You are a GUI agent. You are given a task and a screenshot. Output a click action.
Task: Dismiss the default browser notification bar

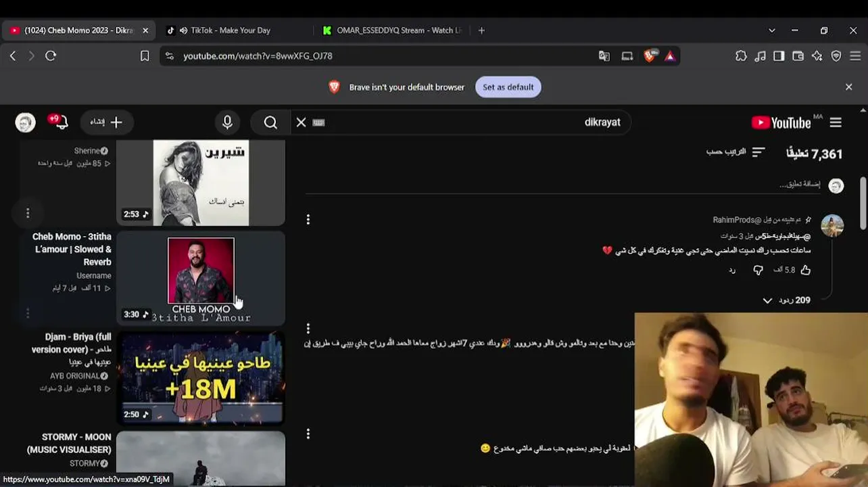(849, 87)
